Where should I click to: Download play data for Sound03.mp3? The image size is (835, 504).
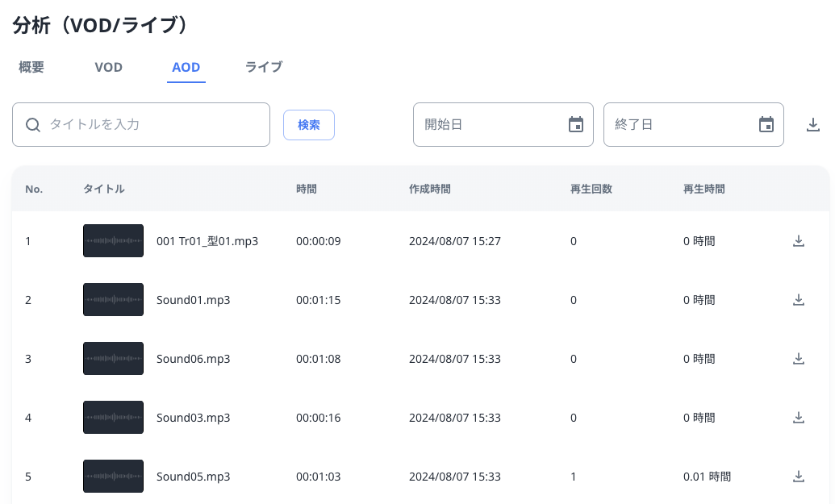point(799,417)
